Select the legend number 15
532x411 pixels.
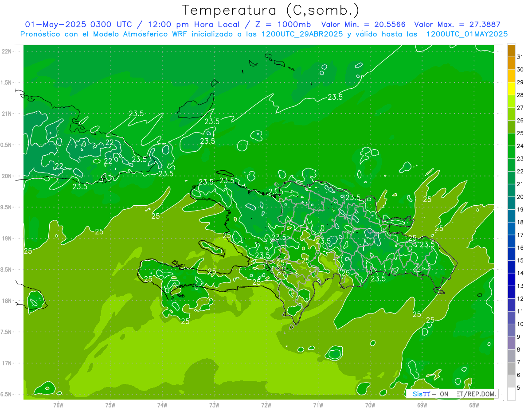pos(520,261)
